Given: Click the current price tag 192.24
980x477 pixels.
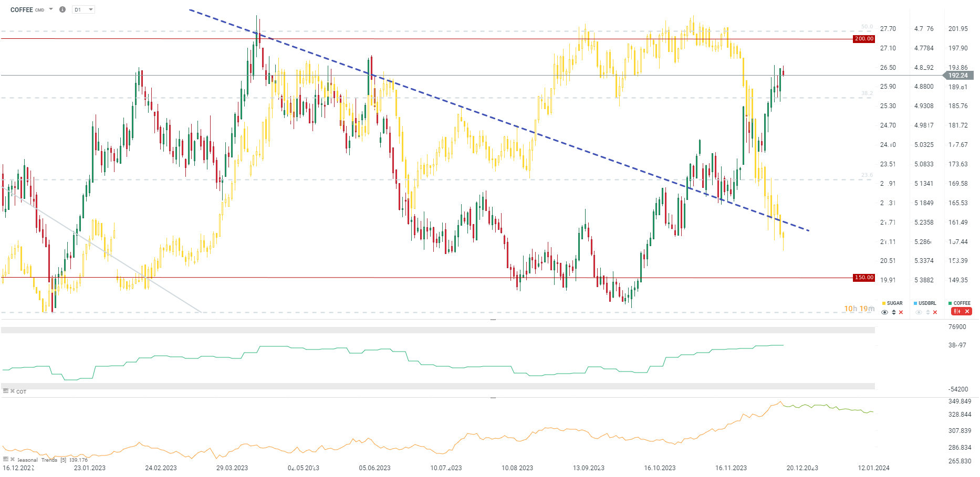Looking at the screenshot, I should click(958, 76).
